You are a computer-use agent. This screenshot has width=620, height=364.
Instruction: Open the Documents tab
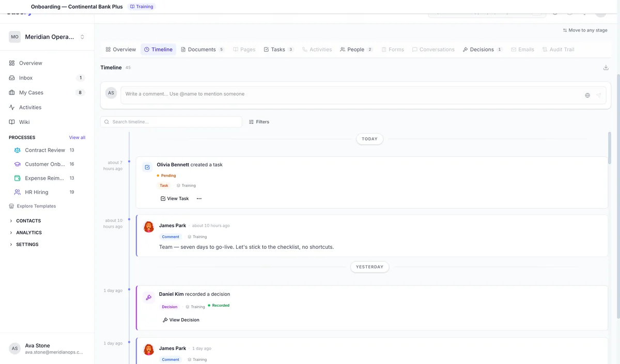click(203, 50)
